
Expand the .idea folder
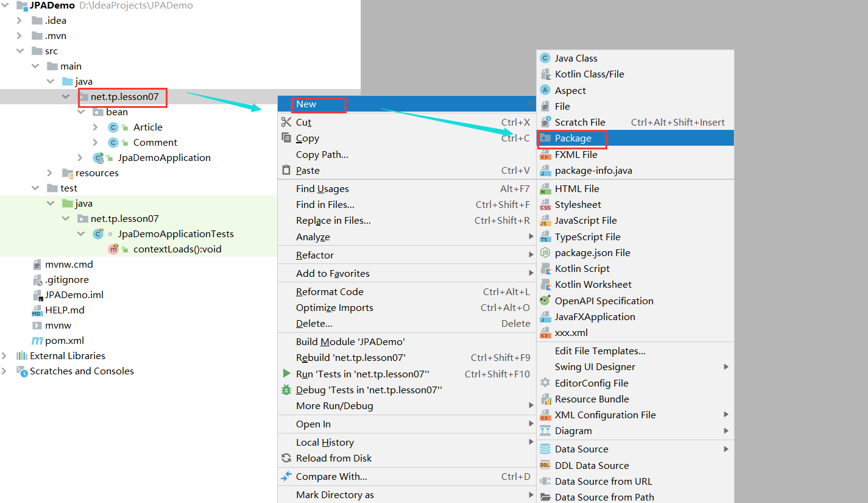tap(20, 21)
